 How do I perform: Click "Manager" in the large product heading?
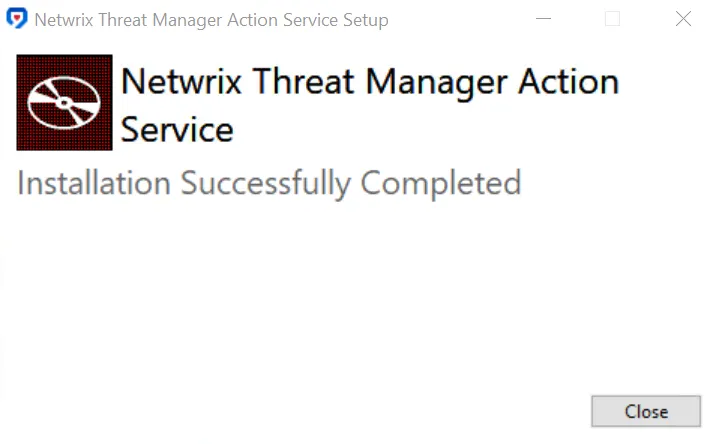pos(436,83)
